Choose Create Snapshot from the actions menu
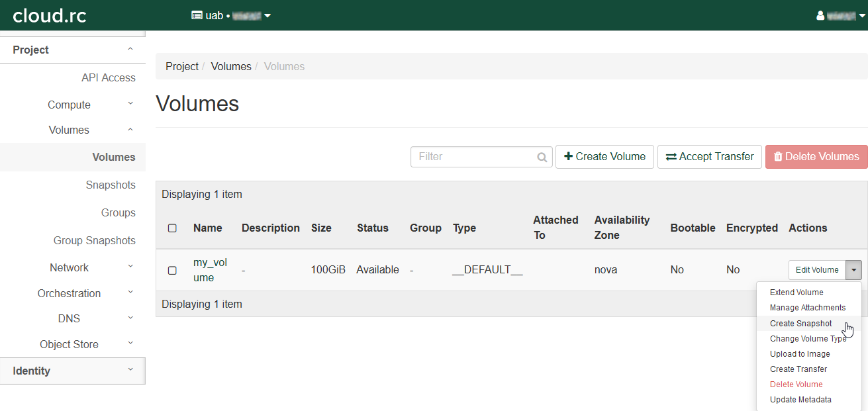Screen dimensions: 868x411 click(x=800, y=324)
